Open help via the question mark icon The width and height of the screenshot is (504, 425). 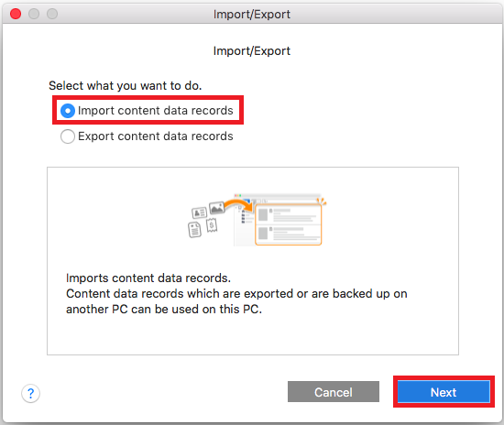[30, 393]
